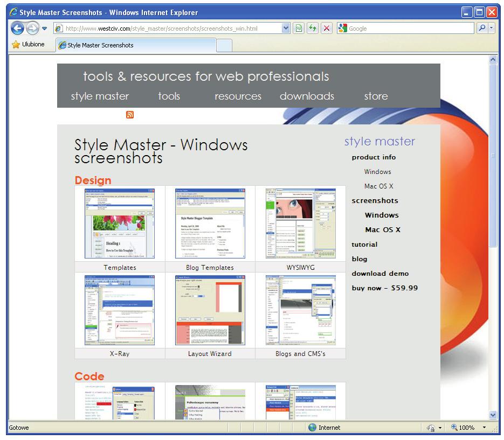
Task: Click the download demo link
Action: pyautogui.click(x=380, y=273)
